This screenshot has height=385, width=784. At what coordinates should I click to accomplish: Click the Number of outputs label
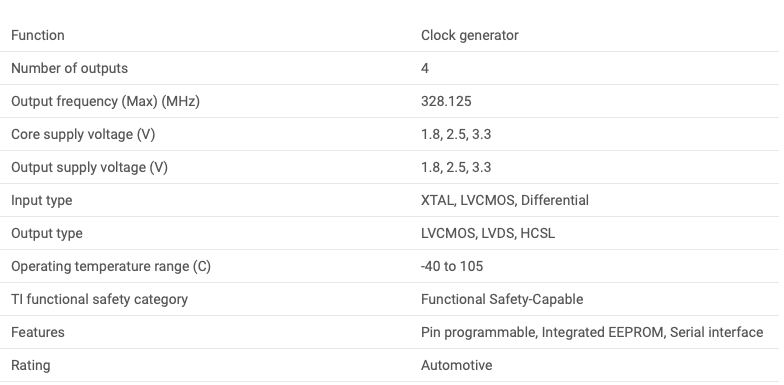click(x=69, y=68)
